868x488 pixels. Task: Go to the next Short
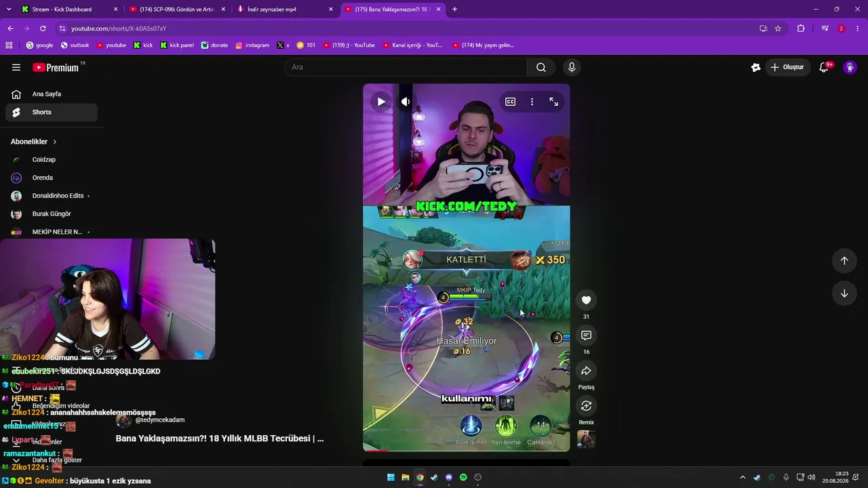(844, 293)
